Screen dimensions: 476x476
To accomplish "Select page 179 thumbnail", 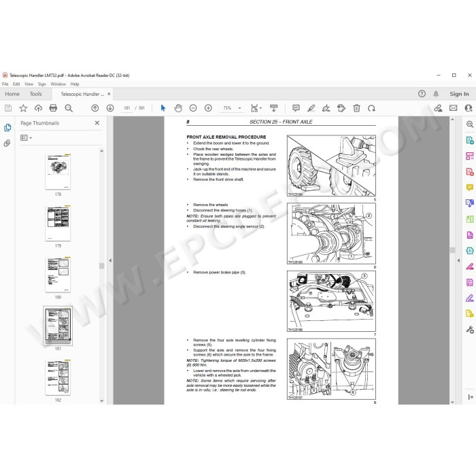I will 58,223.
